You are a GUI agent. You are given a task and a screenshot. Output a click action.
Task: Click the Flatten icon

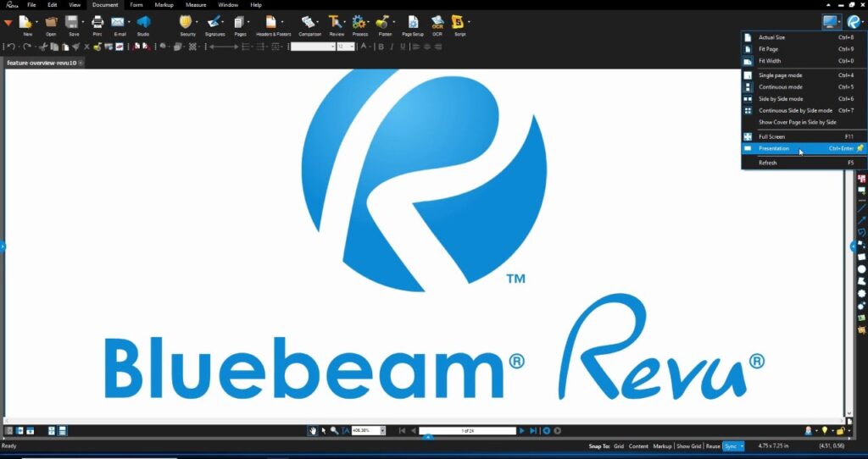pyautogui.click(x=383, y=22)
